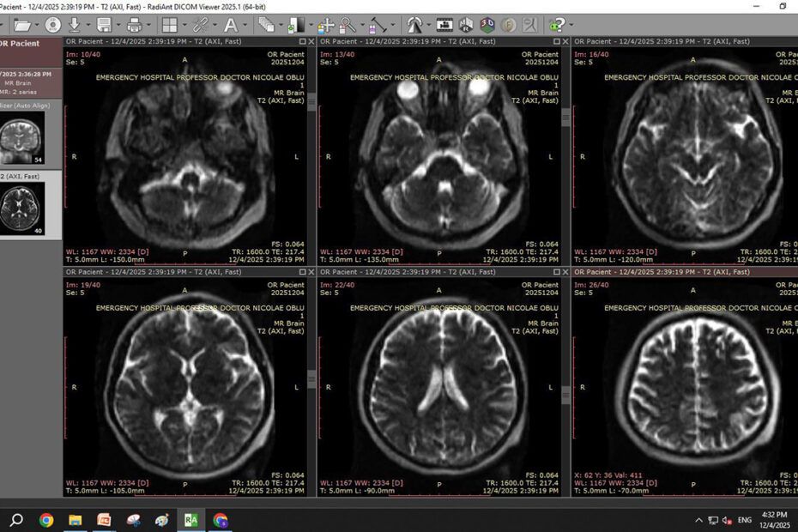Image resolution: width=798 pixels, height=532 pixels.
Task: Open the MPR multiplanar reconstruction tool
Action: [x=466, y=25]
